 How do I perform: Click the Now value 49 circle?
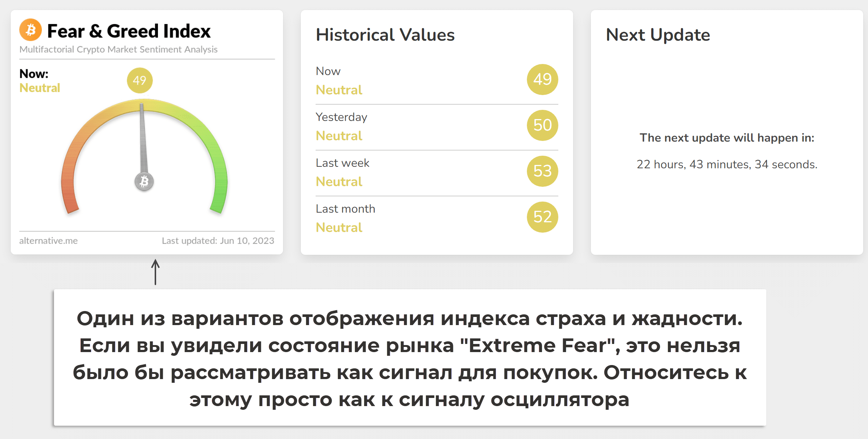[x=542, y=80]
